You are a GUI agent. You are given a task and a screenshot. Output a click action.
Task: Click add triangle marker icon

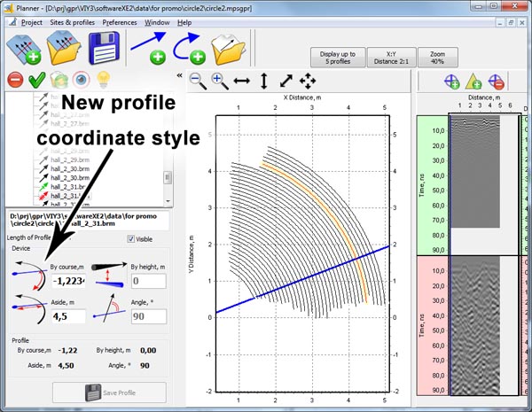473,82
